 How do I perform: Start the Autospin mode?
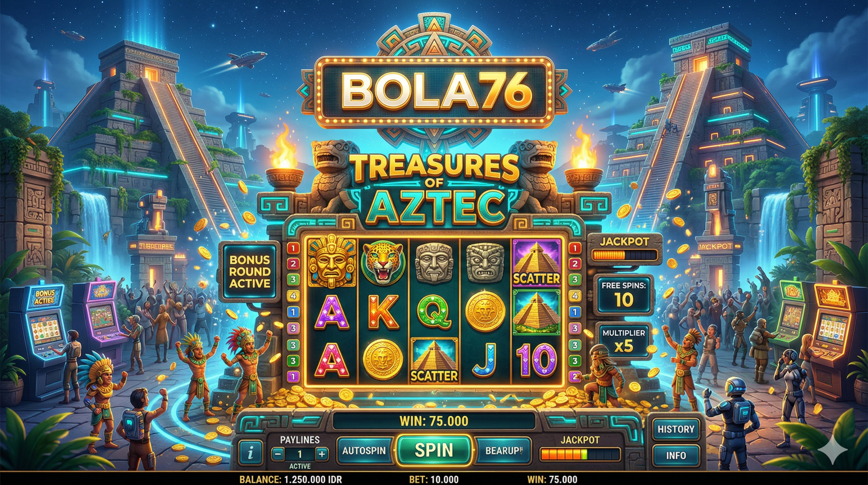pyautogui.click(x=364, y=451)
